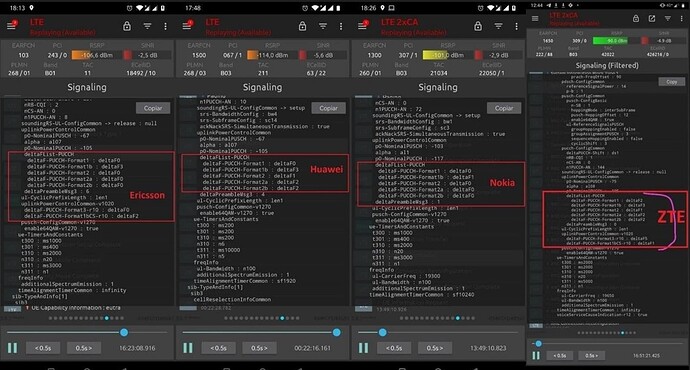Open three-dot overflow menu on ZTE screen
This screenshot has height=370, width=690.
coord(682,18)
